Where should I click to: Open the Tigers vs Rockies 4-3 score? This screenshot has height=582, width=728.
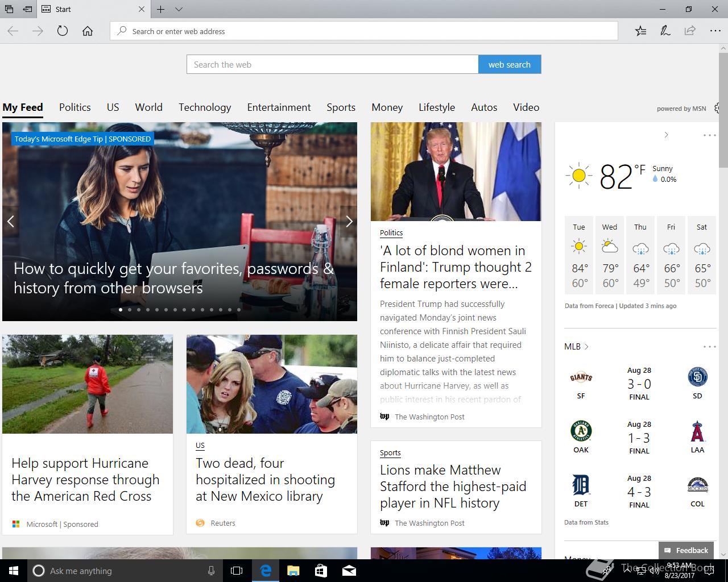coord(639,492)
